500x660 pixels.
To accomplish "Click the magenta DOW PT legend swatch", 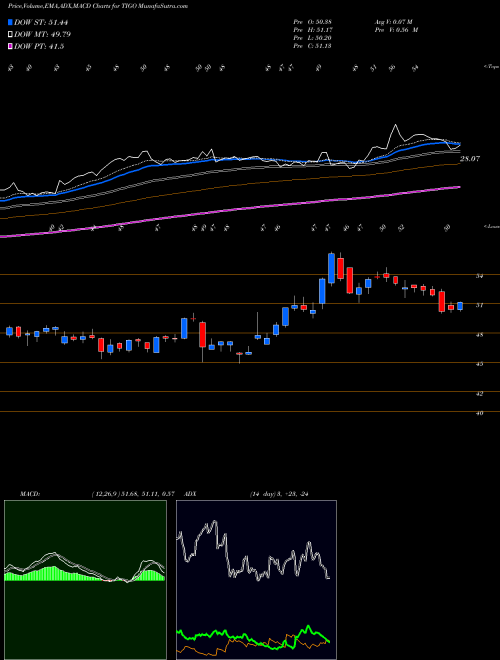I will click(11, 47).
